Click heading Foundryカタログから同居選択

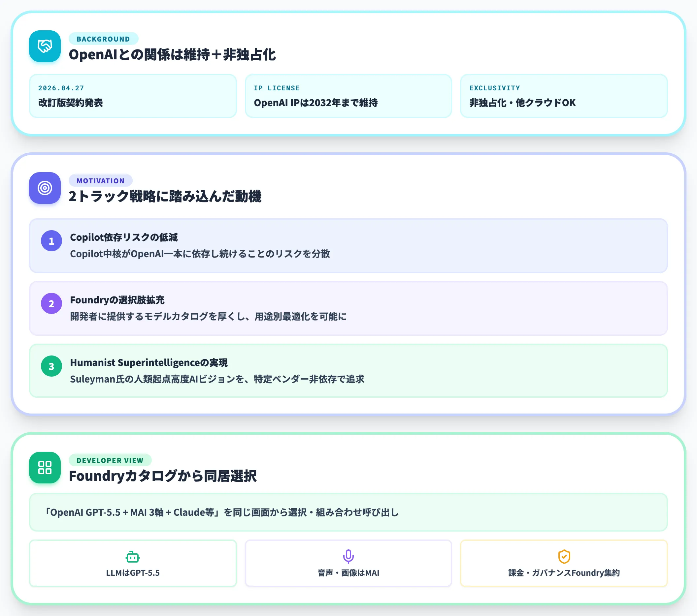163,476
